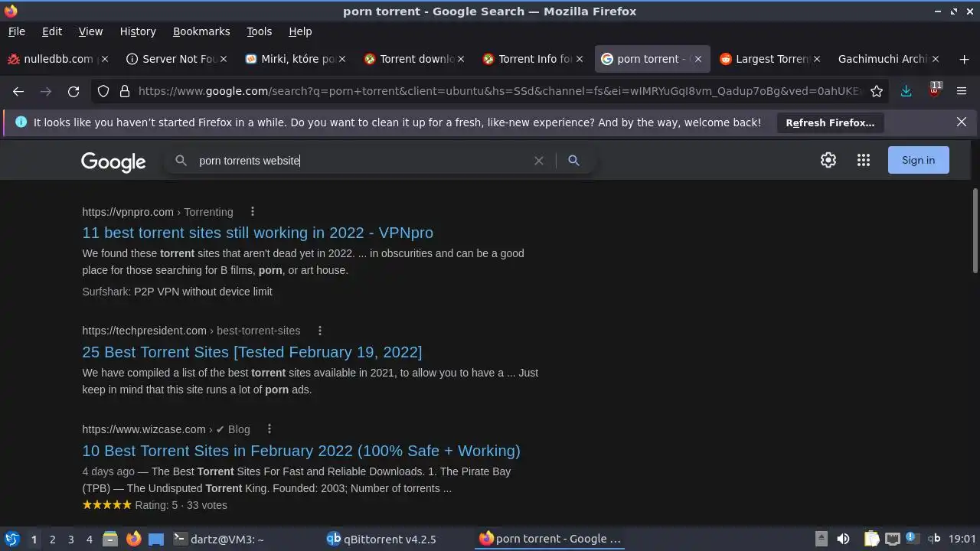Sign in to Google
980x551 pixels.
[918, 160]
